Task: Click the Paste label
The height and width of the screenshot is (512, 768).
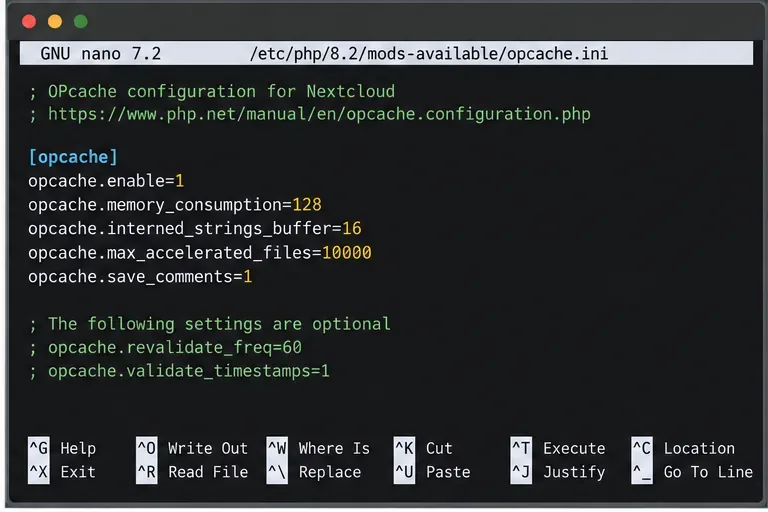Action: click(x=448, y=472)
